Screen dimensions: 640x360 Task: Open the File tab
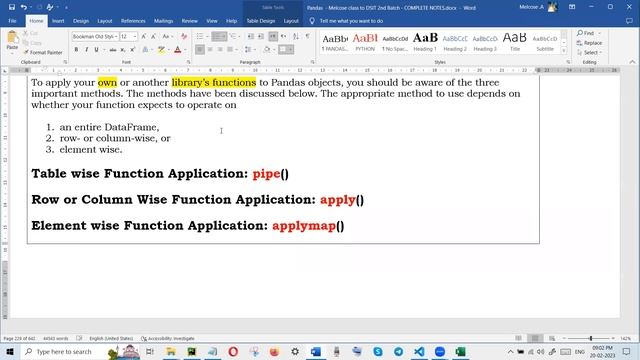click(x=12, y=21)
